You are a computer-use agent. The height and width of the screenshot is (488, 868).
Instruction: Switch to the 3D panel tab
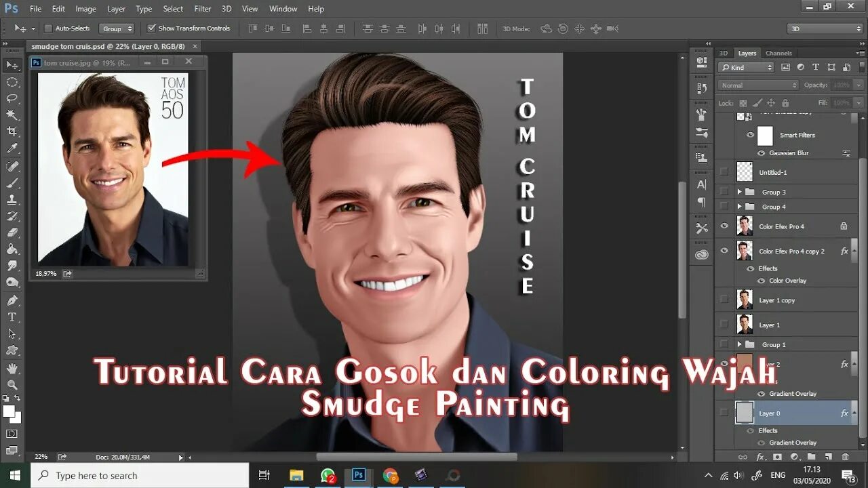pos(724,53)
